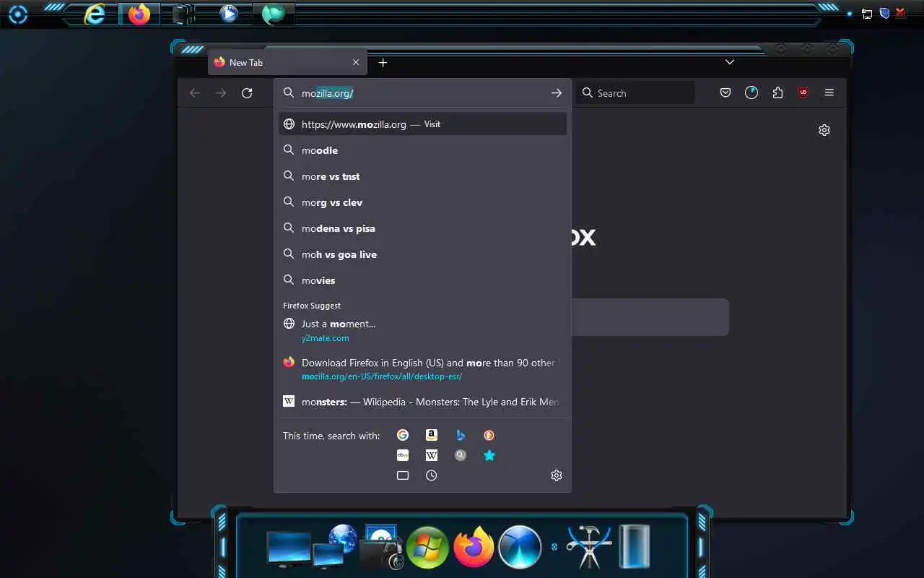Image resolution: width=924 pixels, height=578 pixels.
Task: Search bookmarks using the blue star icon
Action: coord(489,455)
